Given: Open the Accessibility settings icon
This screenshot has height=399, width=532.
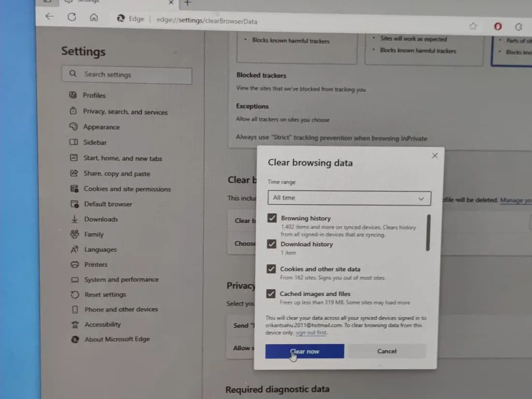Looking at the screenshot, I should 74,324.
